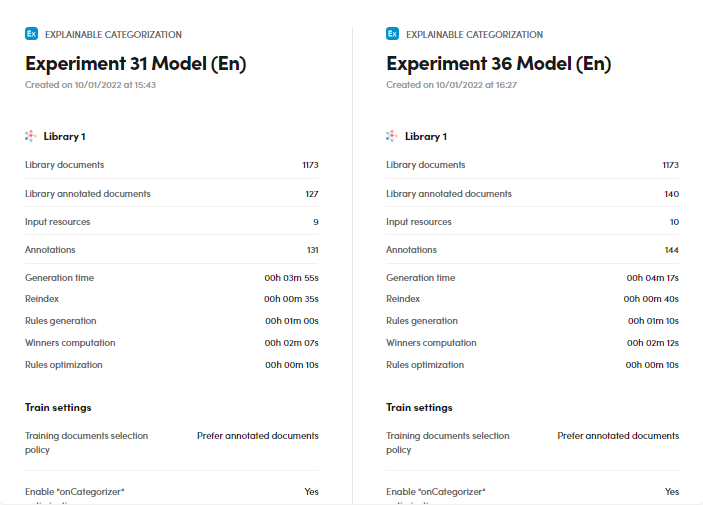Click Library 1 label in Experiment 36
Image resolution: width=703 pixels, height=505 pixels.
coord(426,136)
